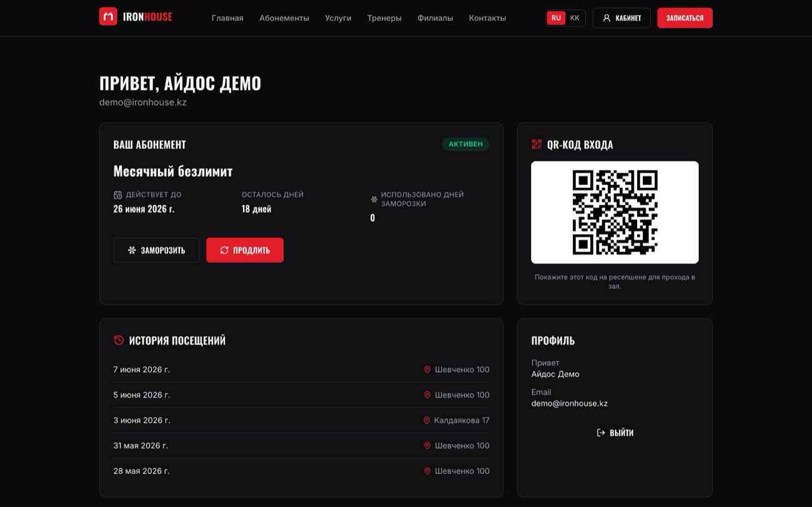
Task: Go to Абонементы page
Action: click(284, 18)
